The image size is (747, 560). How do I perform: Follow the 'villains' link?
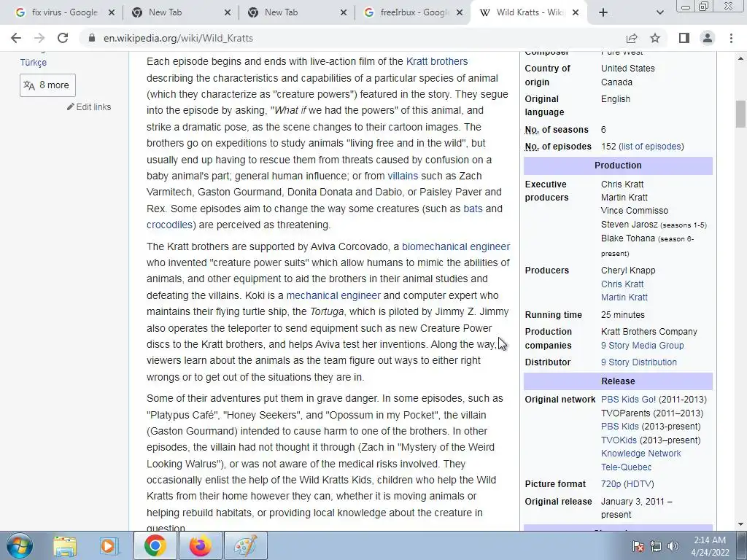click(403, 176)
